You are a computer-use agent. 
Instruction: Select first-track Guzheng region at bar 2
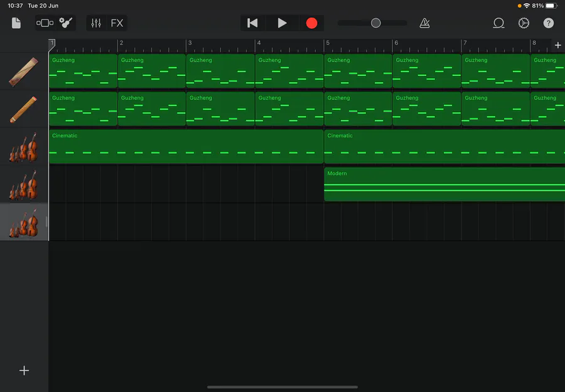point(152,71)
